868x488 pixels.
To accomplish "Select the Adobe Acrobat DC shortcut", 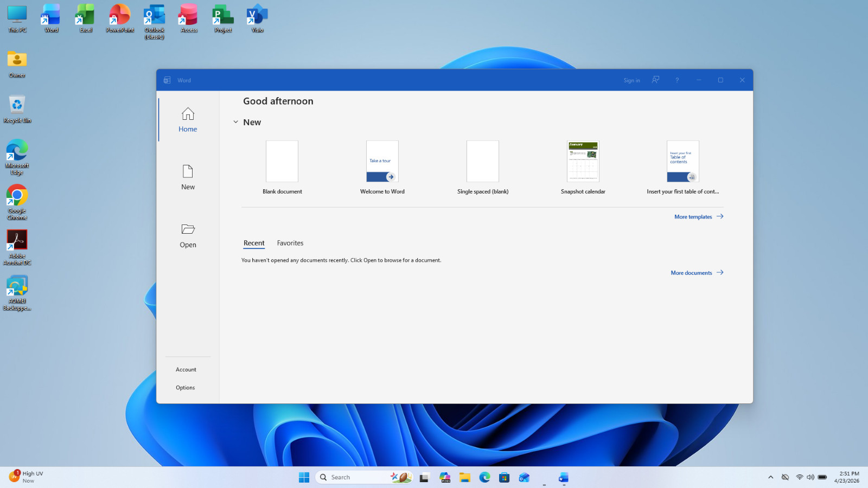I will coord(17,247).
